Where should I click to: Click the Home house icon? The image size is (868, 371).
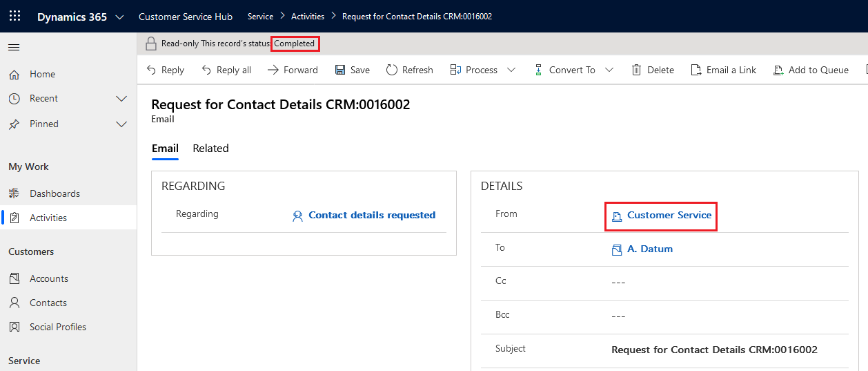point(14,74)
